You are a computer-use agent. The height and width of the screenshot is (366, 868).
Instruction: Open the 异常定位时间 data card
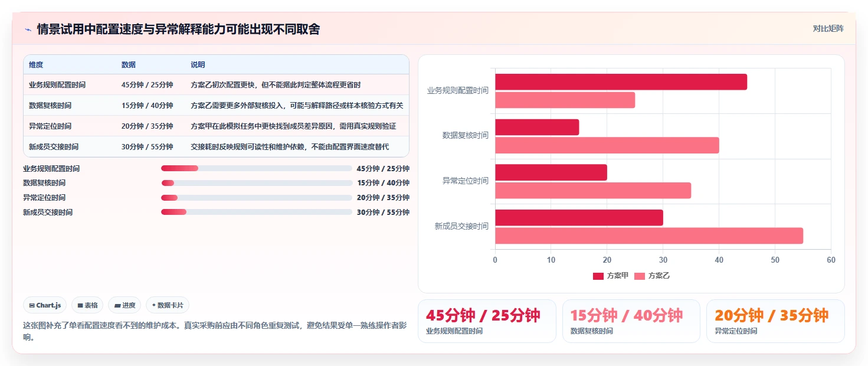click(x=775, y=321)
